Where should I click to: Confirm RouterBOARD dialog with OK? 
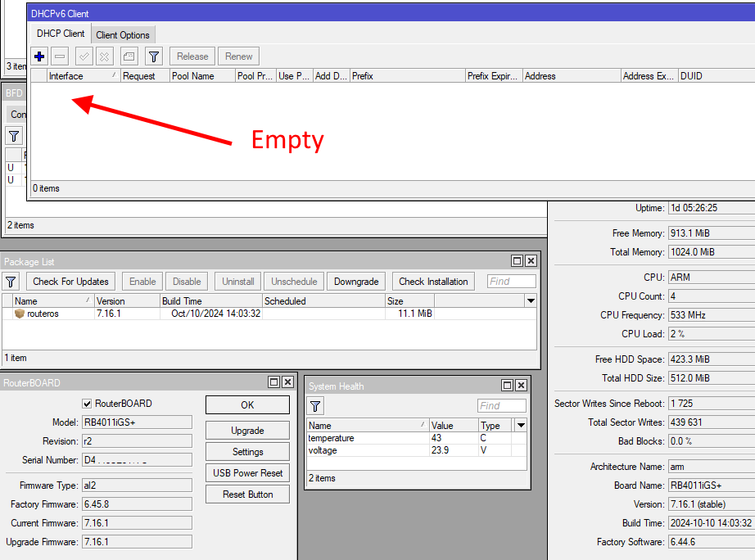pyautogui.click(x=247, y=405)
